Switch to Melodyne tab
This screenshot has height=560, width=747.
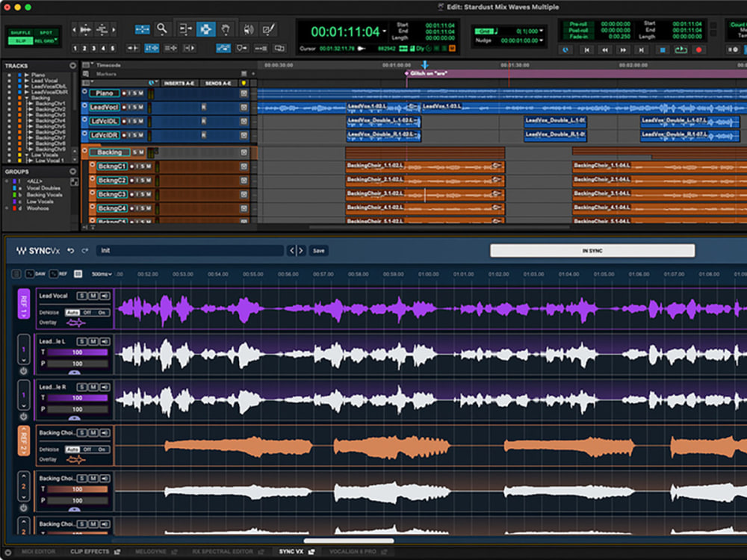point(151,552)
